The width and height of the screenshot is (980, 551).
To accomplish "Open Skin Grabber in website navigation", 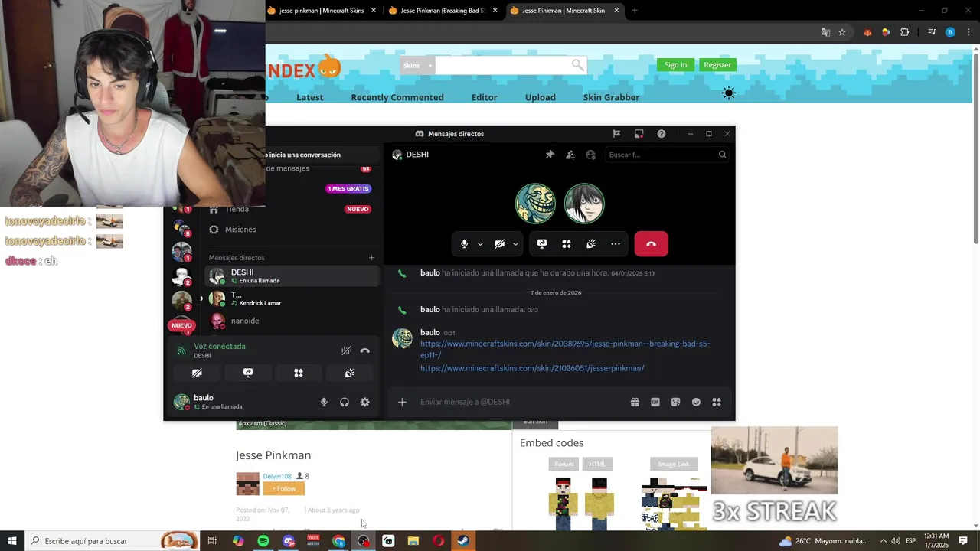I will coord(611,97).
